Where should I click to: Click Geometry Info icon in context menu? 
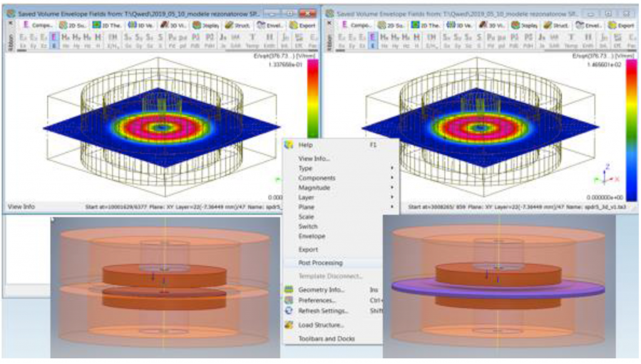pyautogui.click(x=289, y=290)
